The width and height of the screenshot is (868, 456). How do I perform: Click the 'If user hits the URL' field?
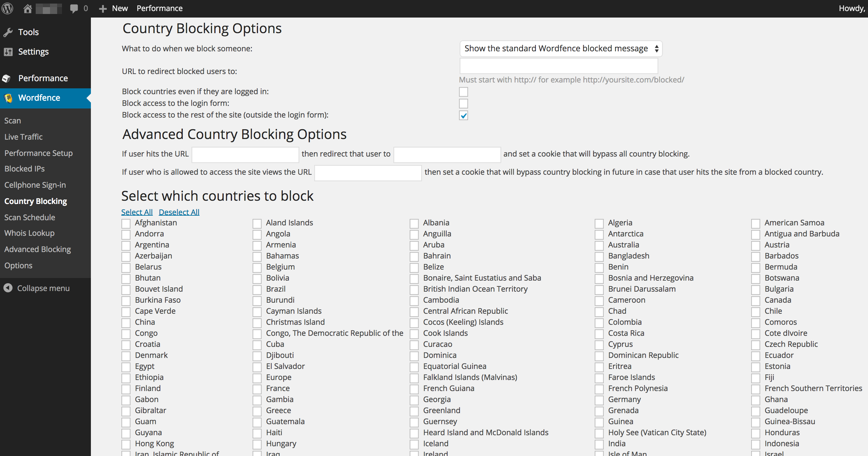pyautogui.click(x=245, y=155)
